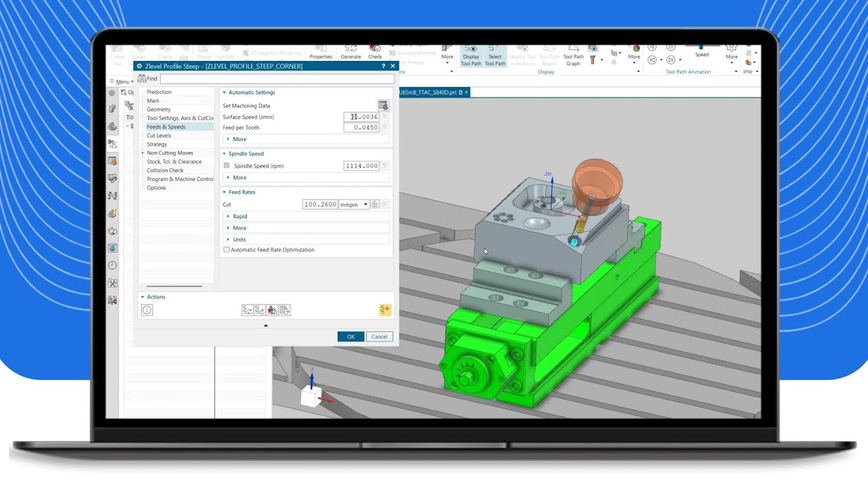
Task: Click the Generate icon in dialog Actions
Action: point(247,310)
